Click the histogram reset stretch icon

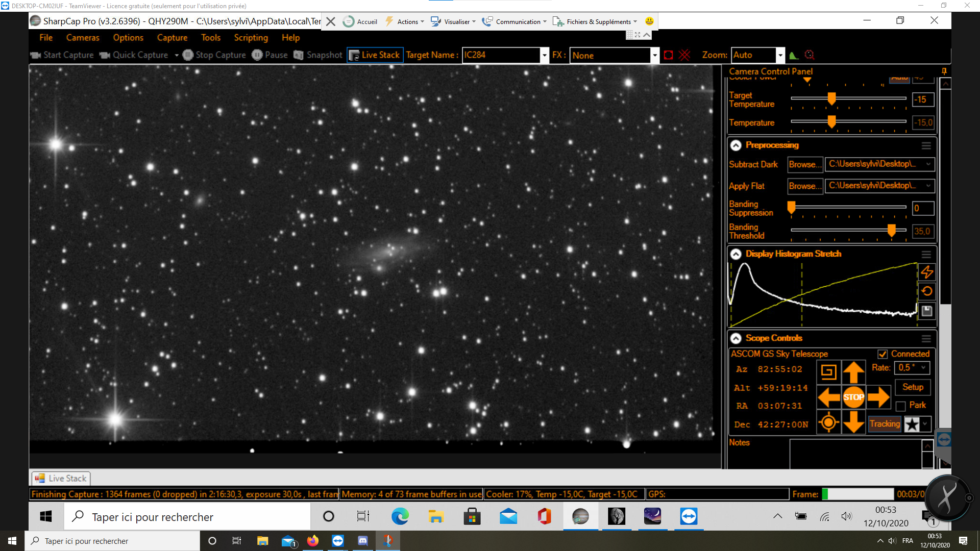point(927,291)
